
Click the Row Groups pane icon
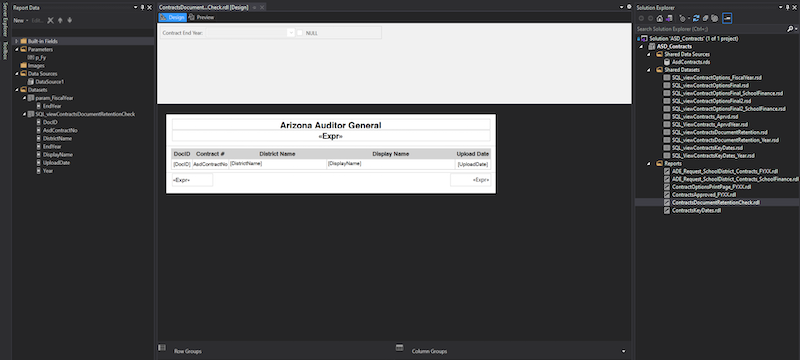coord(162,347)
